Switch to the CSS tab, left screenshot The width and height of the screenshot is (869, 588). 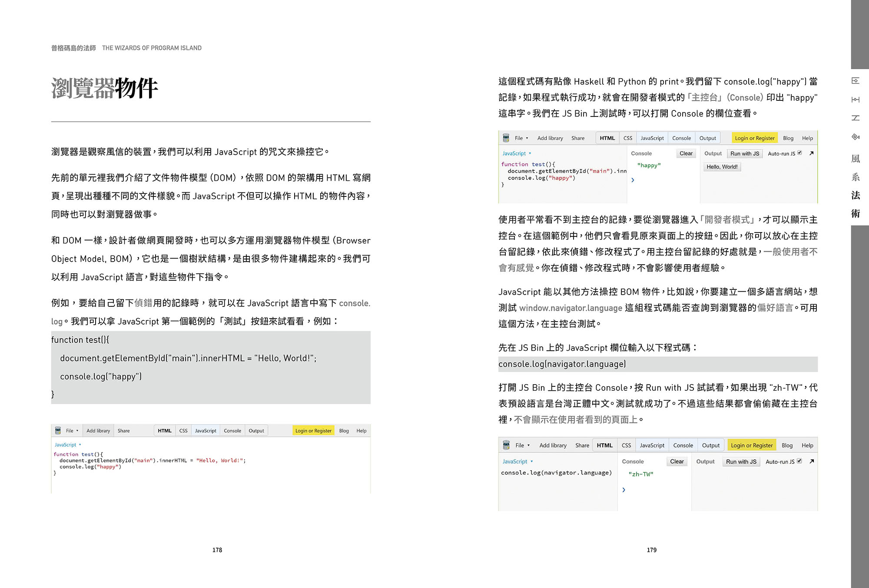point(183,430)
